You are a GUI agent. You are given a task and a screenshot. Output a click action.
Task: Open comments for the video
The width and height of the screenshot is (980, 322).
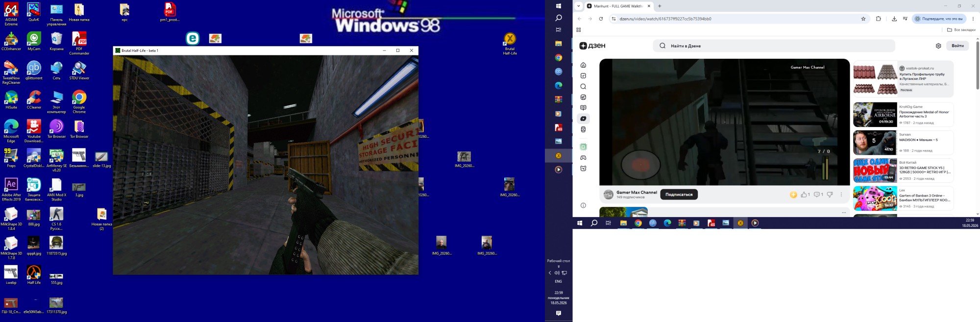tap(818, 195)
